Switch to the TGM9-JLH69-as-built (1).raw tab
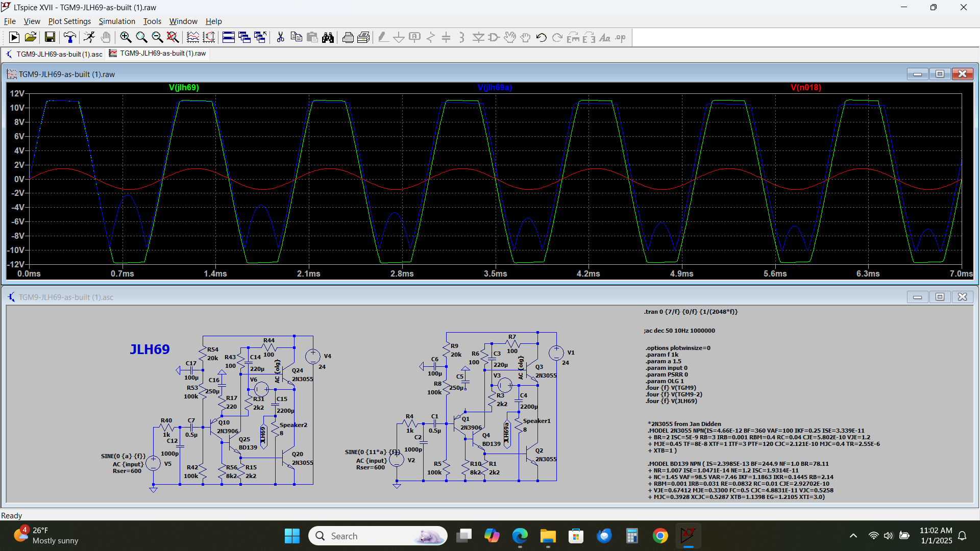 158,53
